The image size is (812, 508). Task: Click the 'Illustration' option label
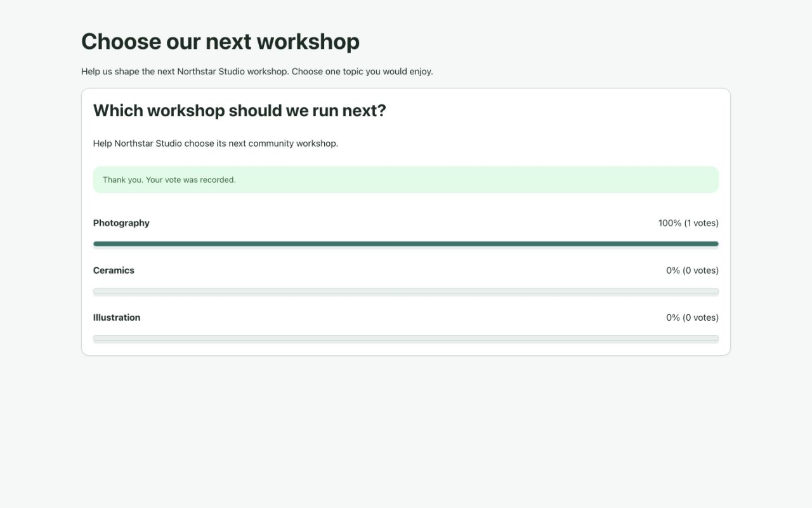(117, 317)
